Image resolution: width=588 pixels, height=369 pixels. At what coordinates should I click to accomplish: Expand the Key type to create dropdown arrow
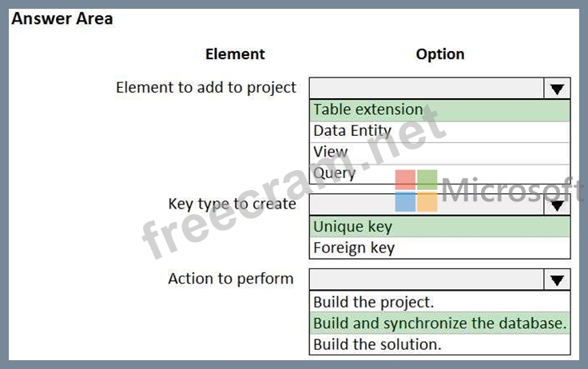[x=557, y=206]
